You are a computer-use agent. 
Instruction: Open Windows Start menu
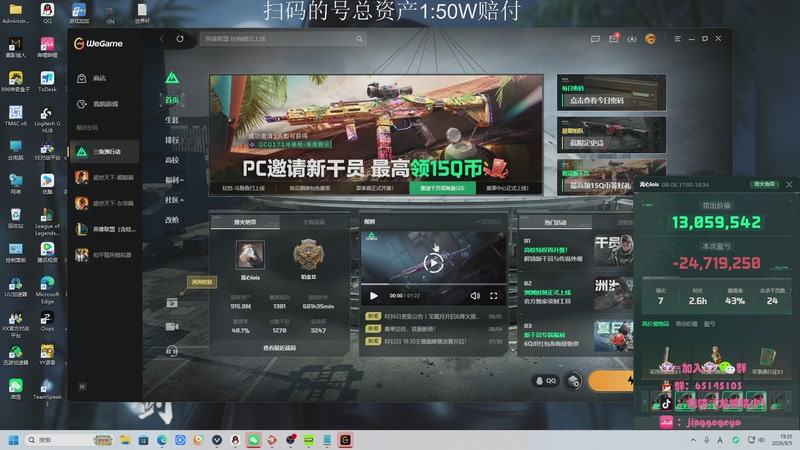pos(14,440)
